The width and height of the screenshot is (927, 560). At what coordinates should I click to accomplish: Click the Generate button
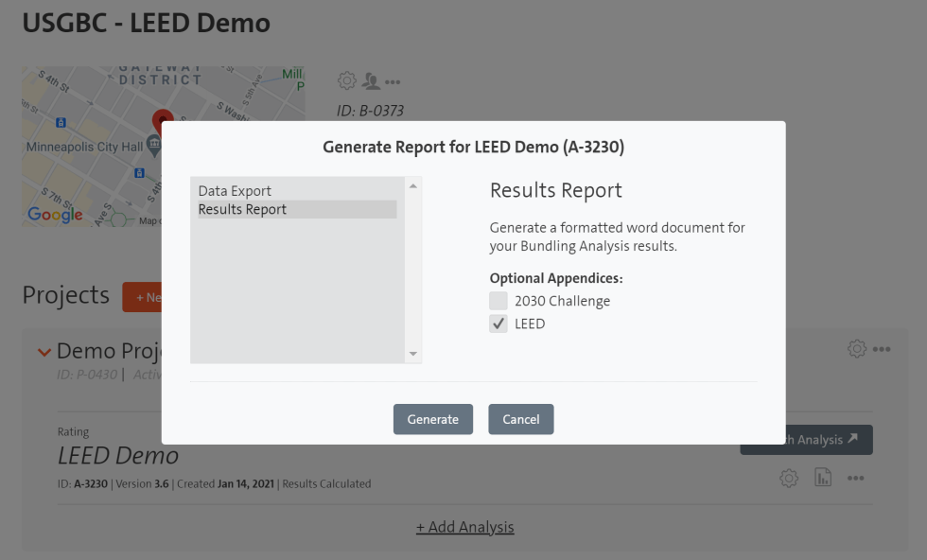pyautogui.click(x=432, y=419)
